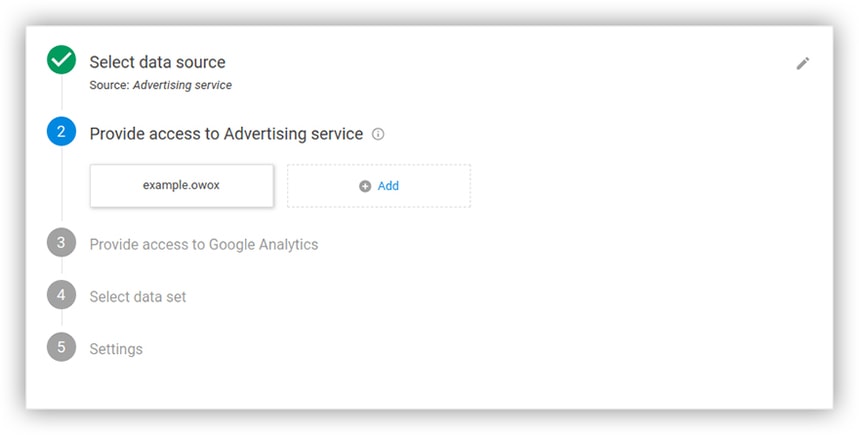Click the plus icon beside Add
The height and width of the screenshot is (435, 859).
[365, 186]
